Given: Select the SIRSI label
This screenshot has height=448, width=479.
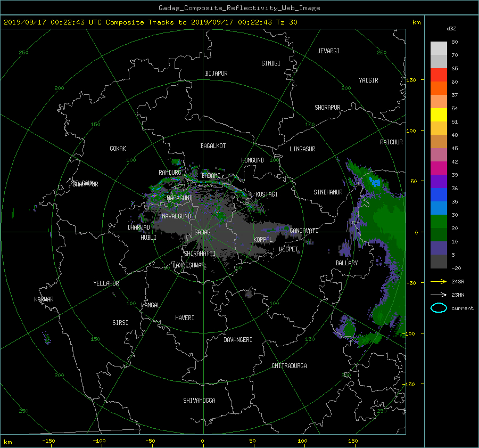Looking at the screenshot, I should (x=120, y=323).
